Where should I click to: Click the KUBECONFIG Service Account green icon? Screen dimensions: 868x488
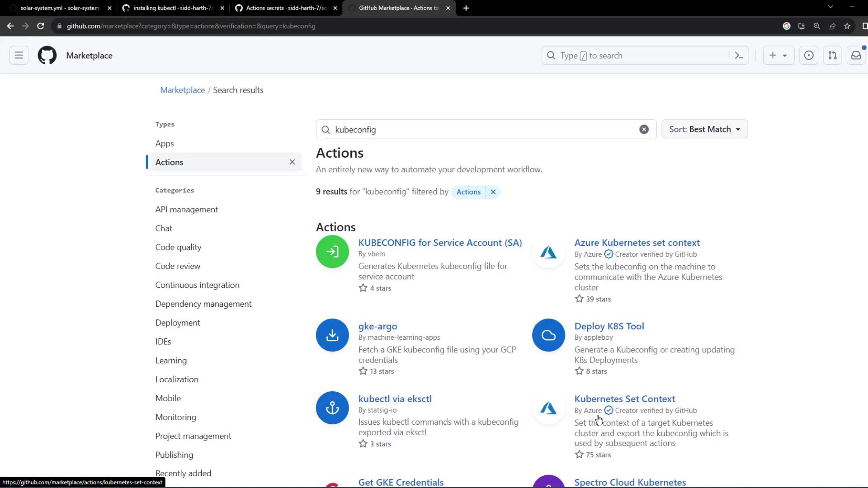[x=332, y=252]
